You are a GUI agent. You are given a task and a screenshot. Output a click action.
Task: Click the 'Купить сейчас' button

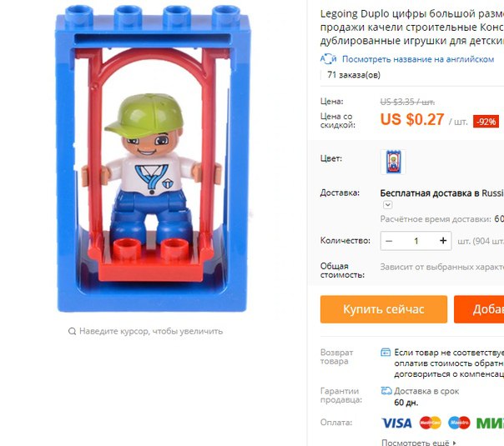(384, 309)
